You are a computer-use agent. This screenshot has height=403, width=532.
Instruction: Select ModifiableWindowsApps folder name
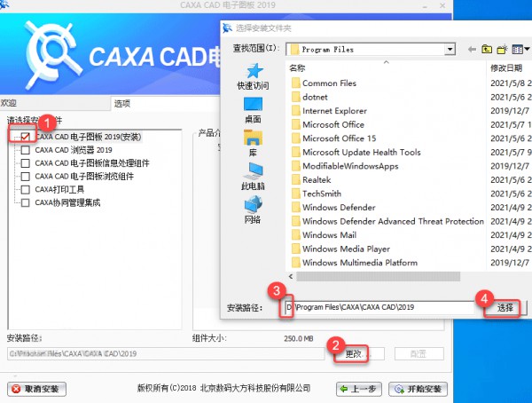click(x=350, y=166)
